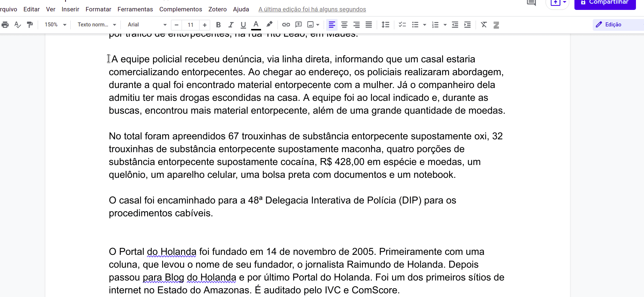Expand numbered list options arrow

click(x=445, y=25)
